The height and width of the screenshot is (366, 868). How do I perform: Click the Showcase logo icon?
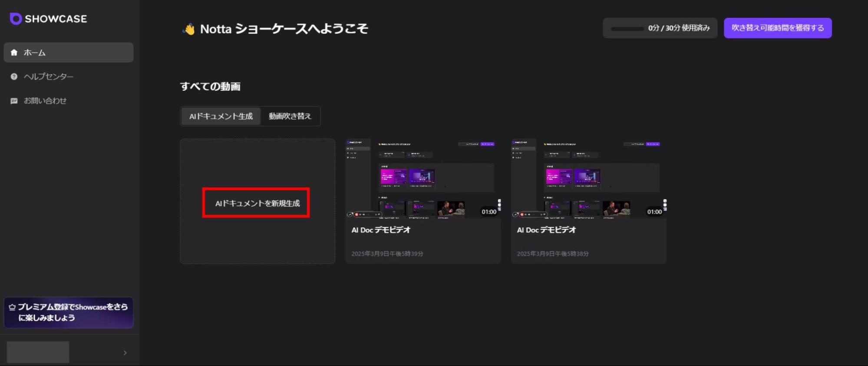[x=16, y=19]
